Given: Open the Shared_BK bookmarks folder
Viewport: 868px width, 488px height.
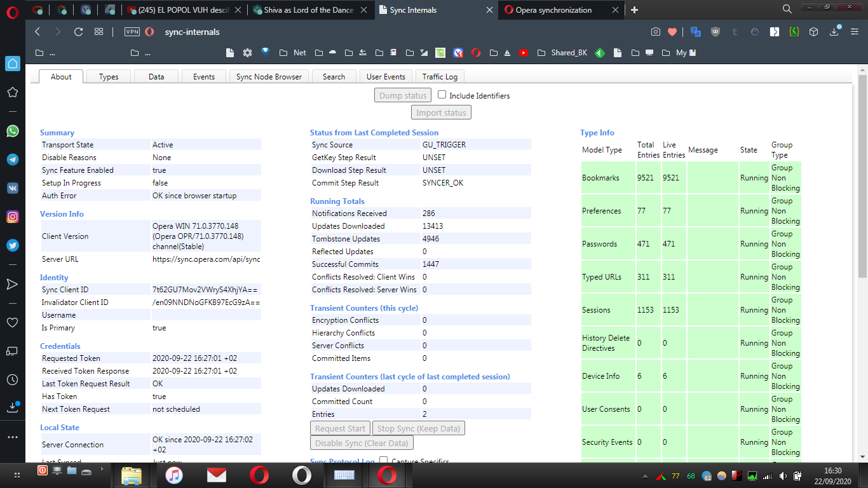Looking at the screenshot, I should (562, 53).
